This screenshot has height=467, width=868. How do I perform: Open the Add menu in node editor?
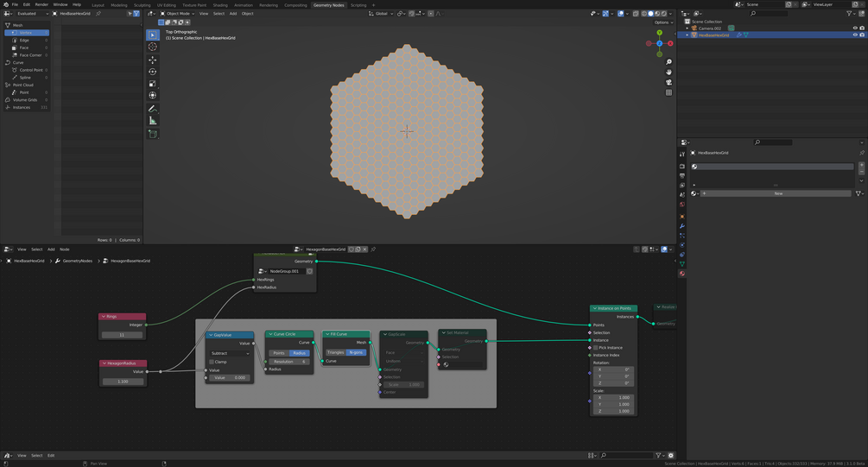51,249
